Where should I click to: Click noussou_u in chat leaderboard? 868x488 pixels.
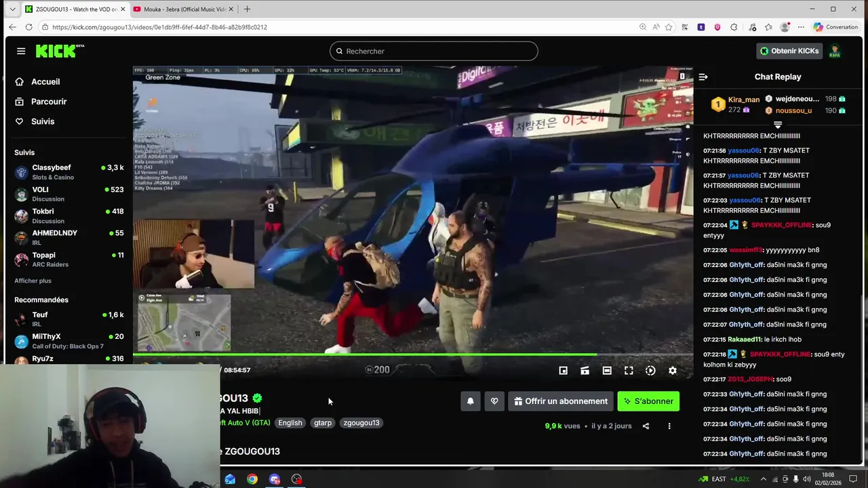[x=793, y=110]
